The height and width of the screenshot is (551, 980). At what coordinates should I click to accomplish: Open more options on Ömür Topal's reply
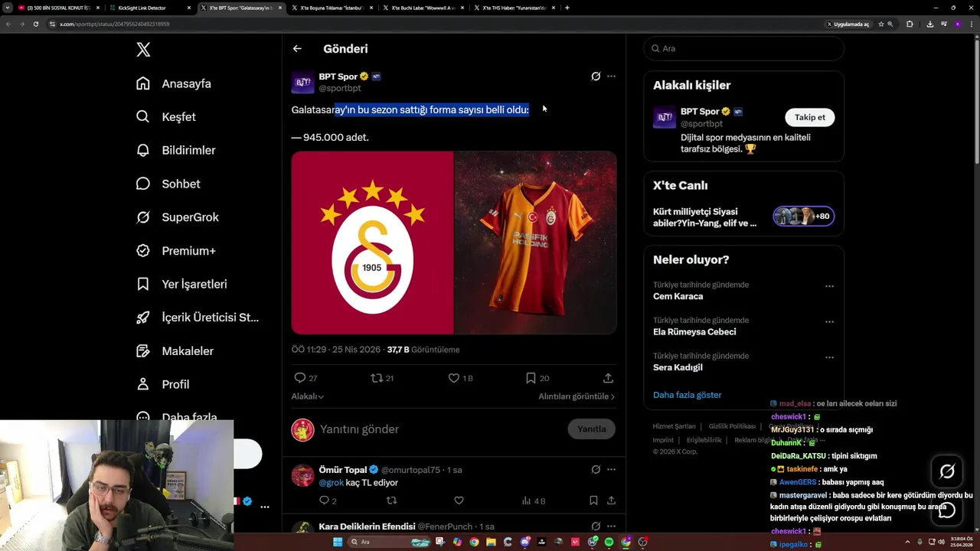coord(611,470)
